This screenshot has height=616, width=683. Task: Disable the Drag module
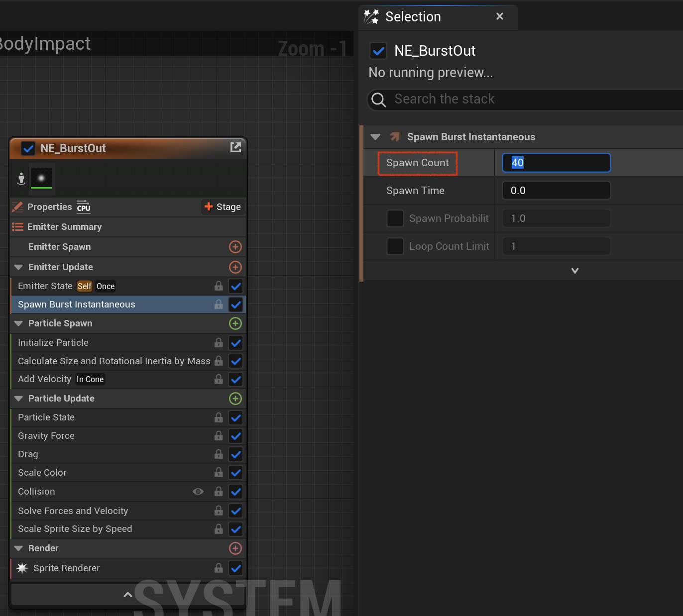(x=236, y=454)
